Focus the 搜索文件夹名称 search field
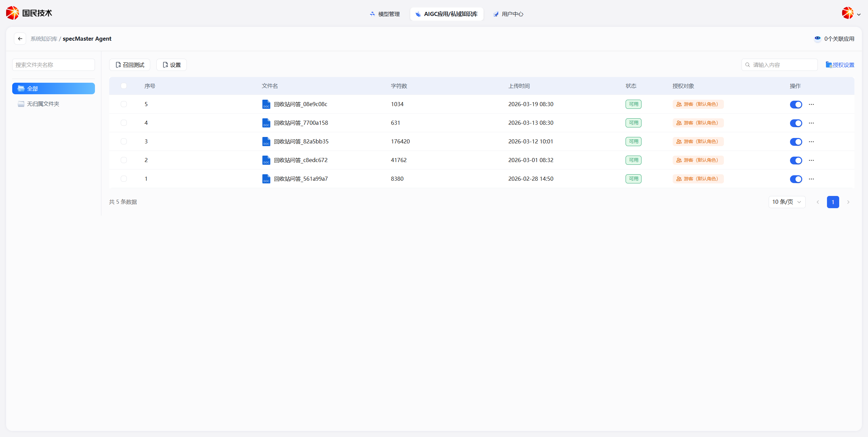 54,65
